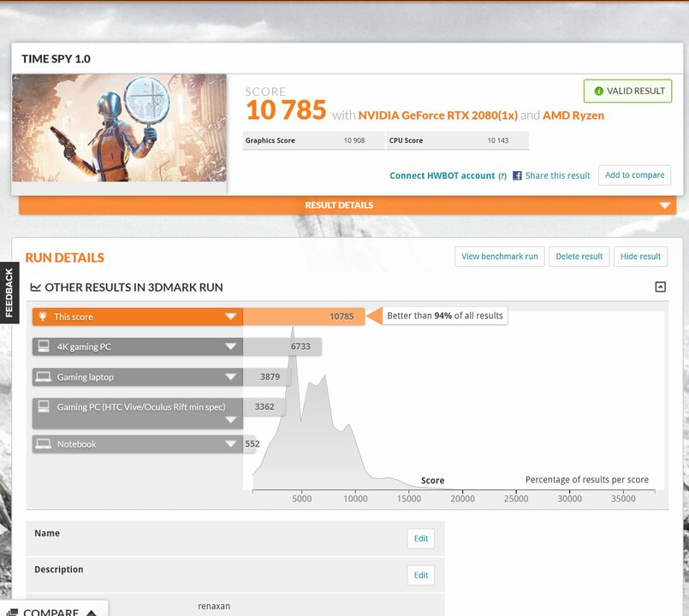Open the Notebook dropdown arrow
The height and width of the screenshot is (616, 689).
coord(231,444)
